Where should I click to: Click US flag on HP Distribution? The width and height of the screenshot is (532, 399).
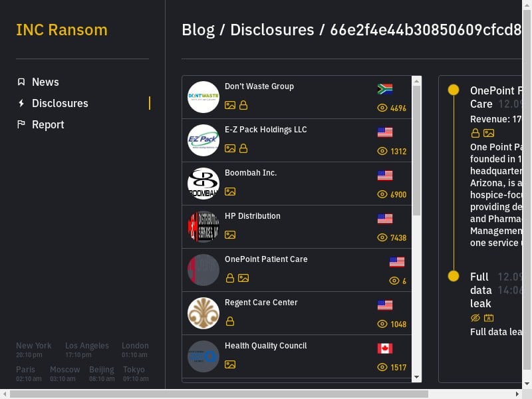coord(385,219)
